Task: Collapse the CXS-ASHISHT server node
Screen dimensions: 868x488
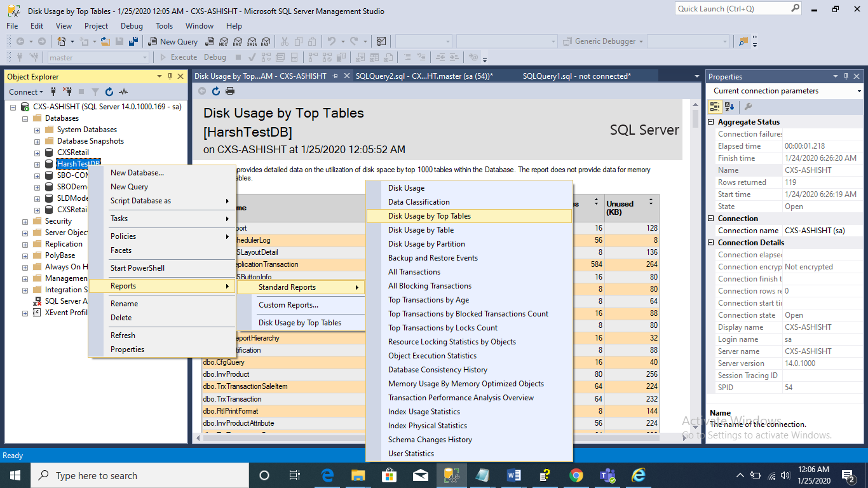Action: pyautogui.click(x=13, y=106)
